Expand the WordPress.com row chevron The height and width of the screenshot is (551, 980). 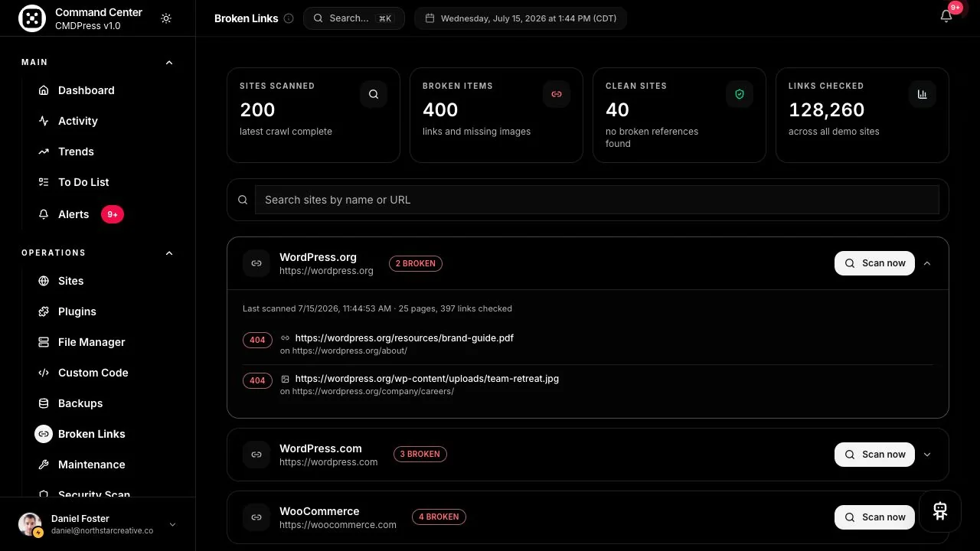coord(927,455)
